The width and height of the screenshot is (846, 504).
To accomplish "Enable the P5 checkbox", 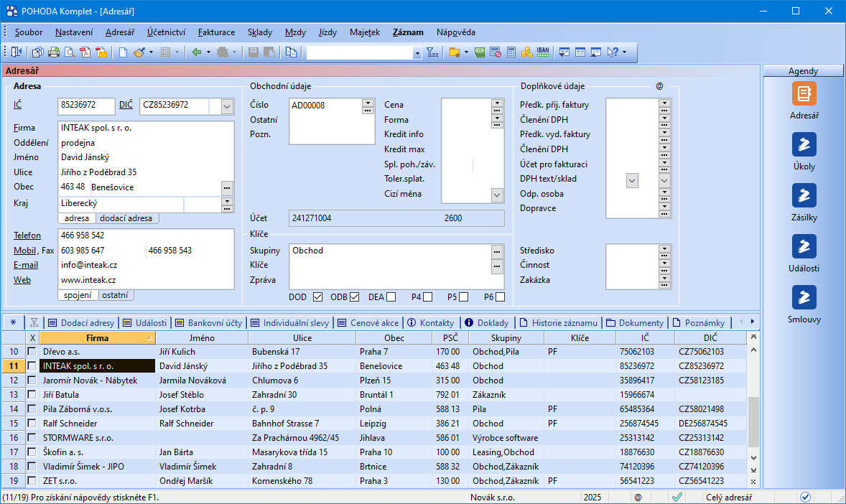I will 463,297.
